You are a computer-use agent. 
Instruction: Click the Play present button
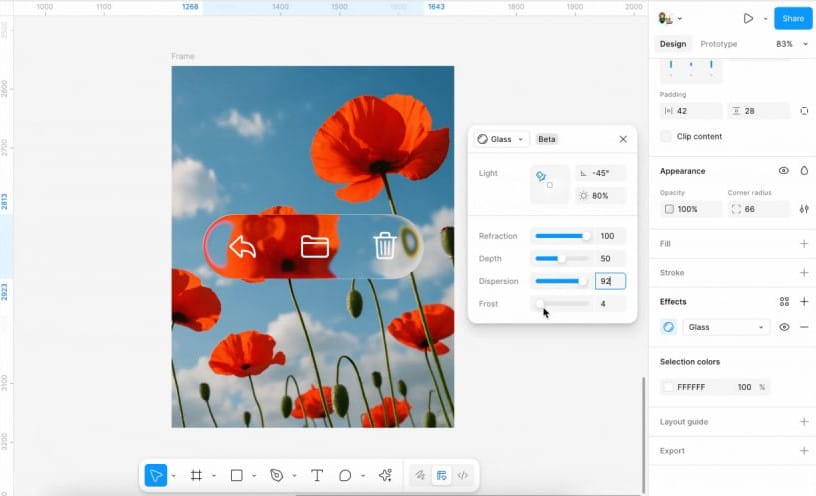pos(747,18)
